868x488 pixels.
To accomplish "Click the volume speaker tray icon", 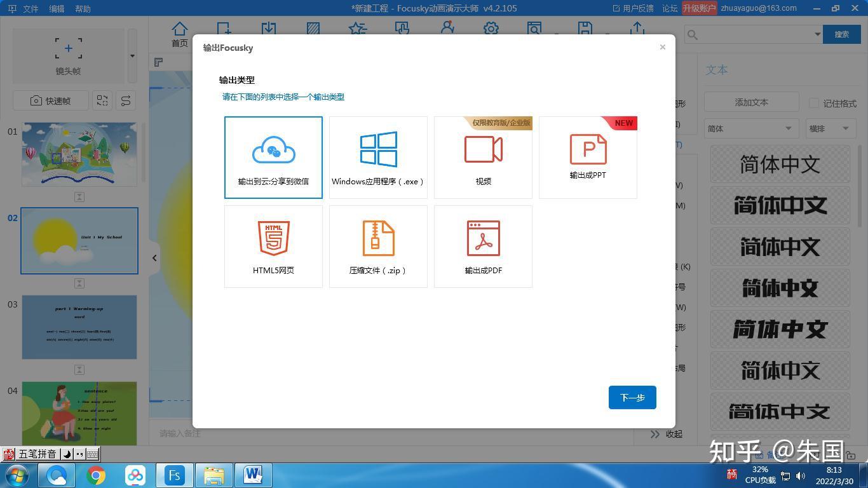I will click(x=800, y=476).
